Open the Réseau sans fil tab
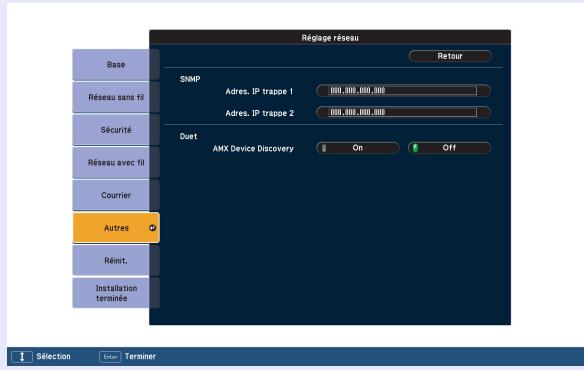 point(116,97)
